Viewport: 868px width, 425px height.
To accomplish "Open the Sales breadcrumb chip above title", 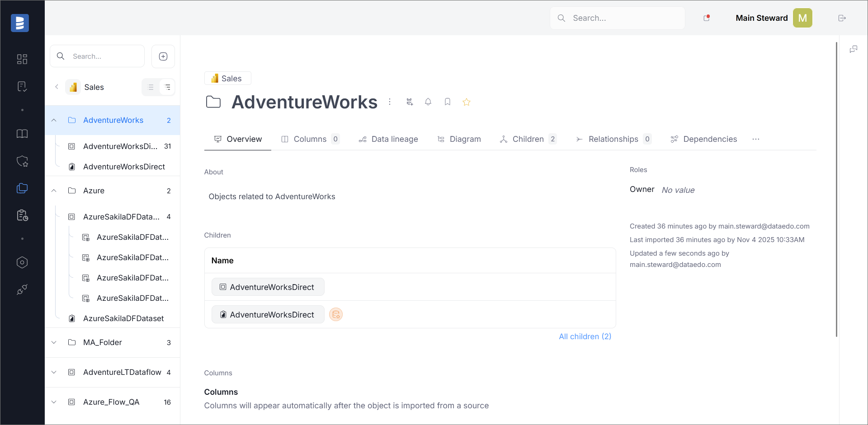I will (x=227, y=79).
